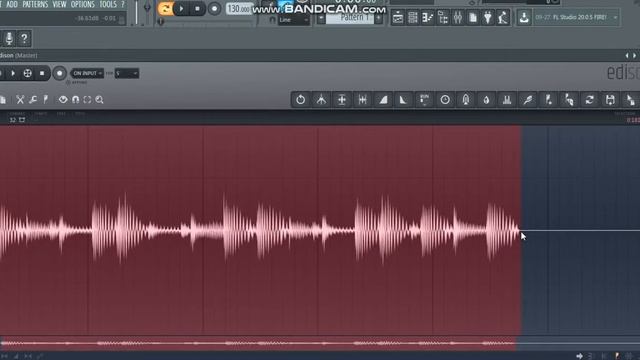Open the Plugin picker plug icon
640x360 pixels.
pos(488,18)
